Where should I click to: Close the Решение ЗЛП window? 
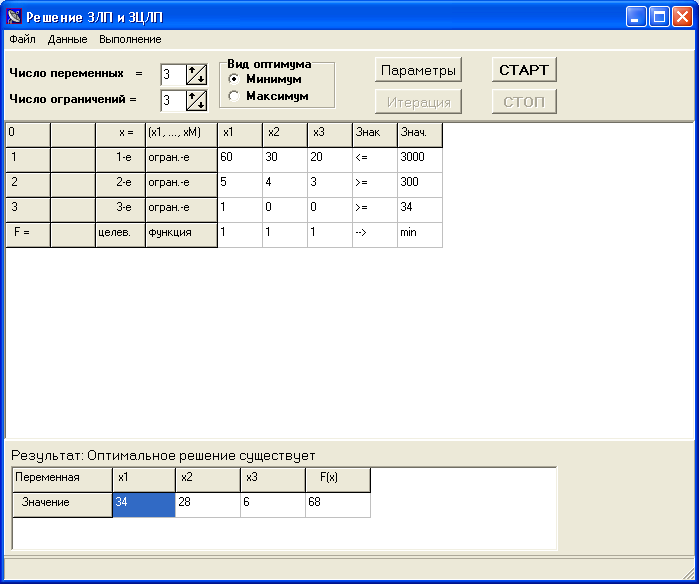pos(682,17)
